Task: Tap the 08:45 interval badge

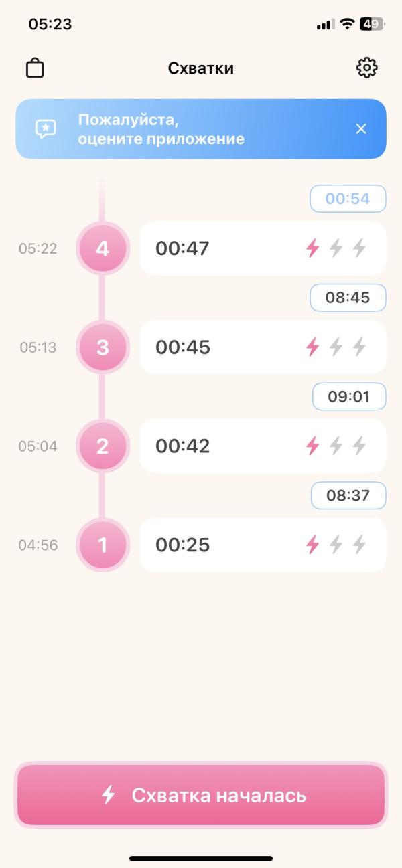Action: tap(348, 298)
